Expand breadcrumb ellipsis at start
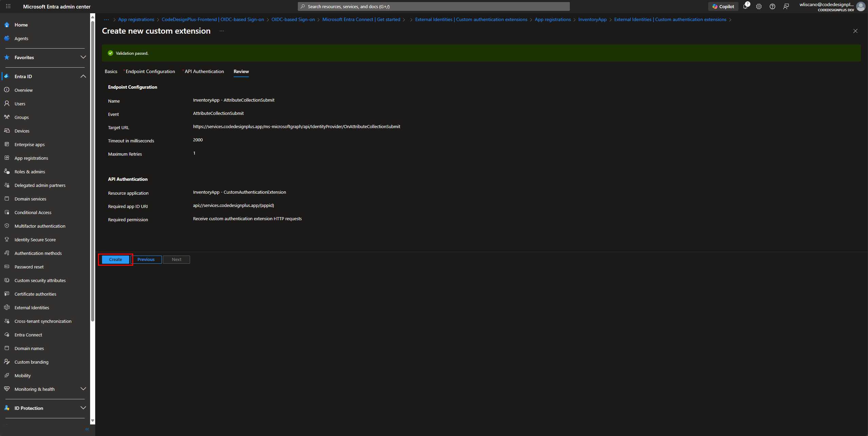868x436 pixels. tap(106, 19)
